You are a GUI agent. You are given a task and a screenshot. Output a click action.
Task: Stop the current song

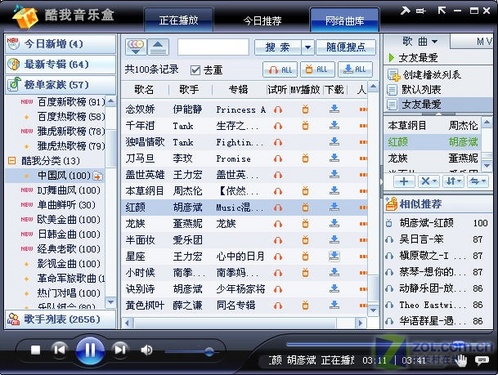[x=35, y=350]
